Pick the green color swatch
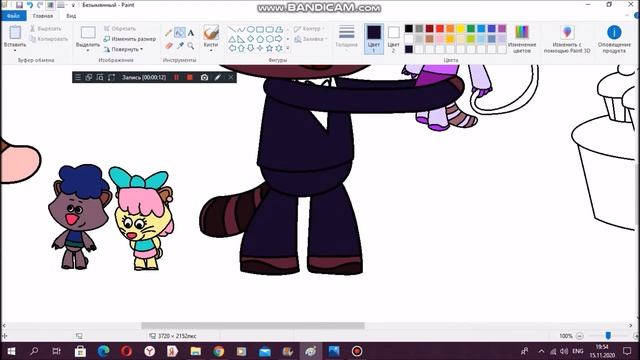This screenshot has height=360, width=640. tap(471, 29)
